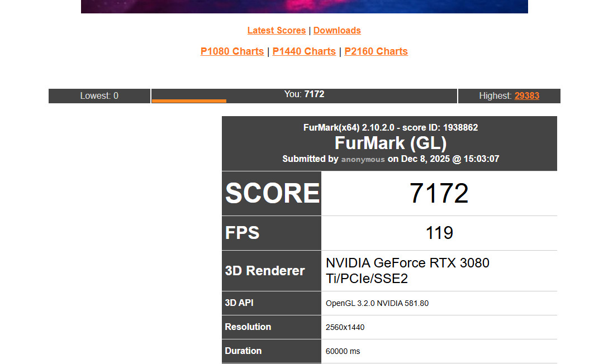View the P1440 Charts
Image resolution: width=589 pixels, height=364 pixels.
304,51
